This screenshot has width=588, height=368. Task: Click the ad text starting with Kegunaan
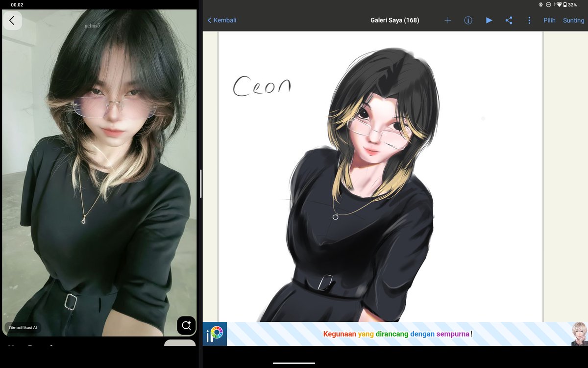(x=398, y=334)
